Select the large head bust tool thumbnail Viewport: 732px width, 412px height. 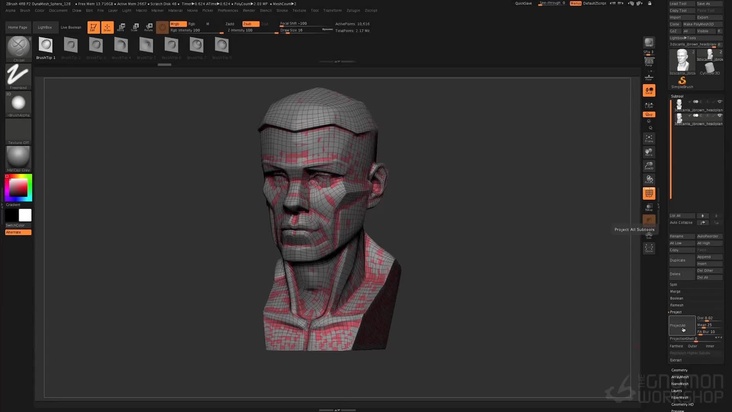[683, 61]
